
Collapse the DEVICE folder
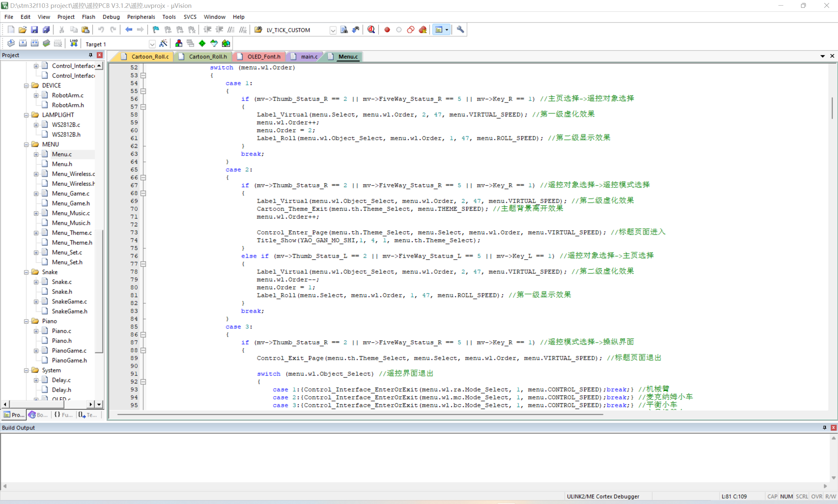pos(26,86)
